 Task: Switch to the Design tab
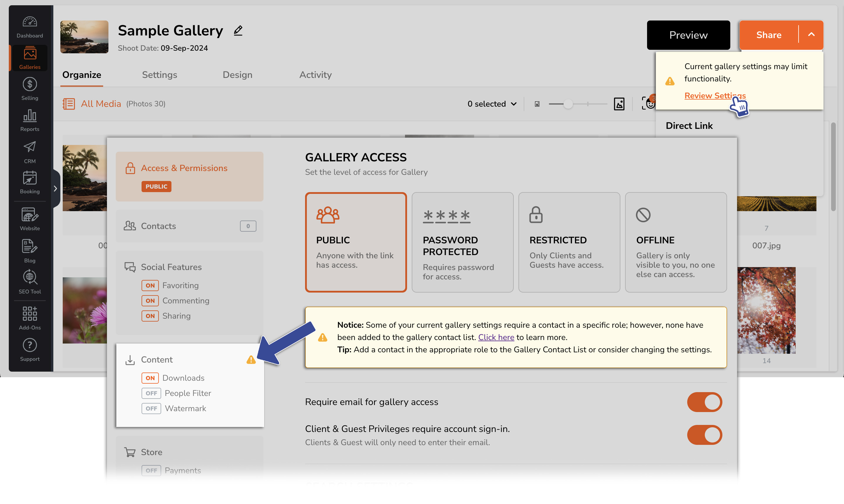click(x=237, y=75)
